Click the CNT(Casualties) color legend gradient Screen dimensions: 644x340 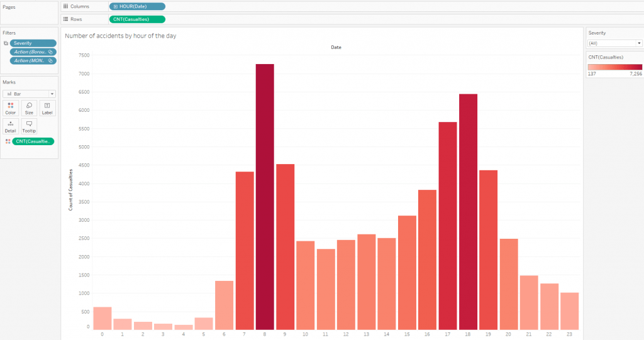click(614, 67)
